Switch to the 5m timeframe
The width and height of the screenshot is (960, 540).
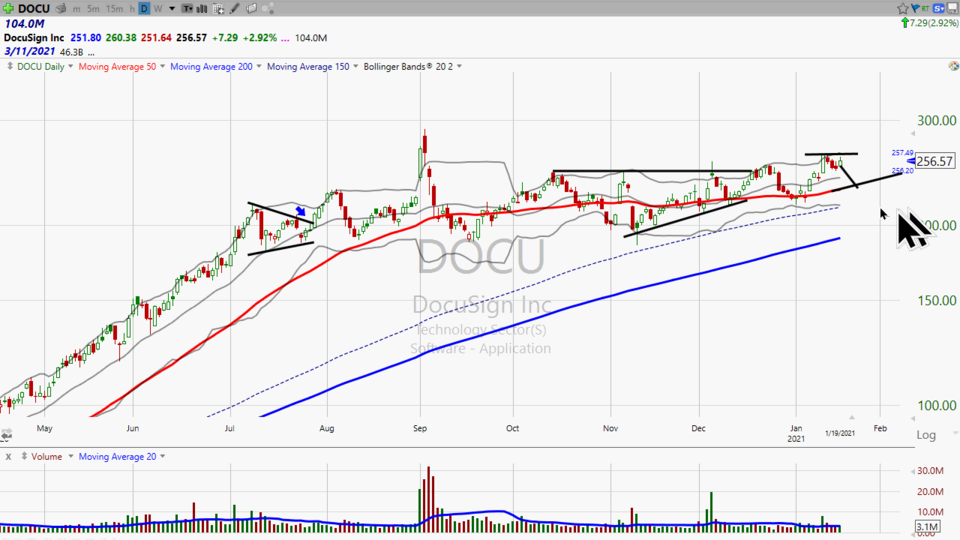click(x=92, y=9)
